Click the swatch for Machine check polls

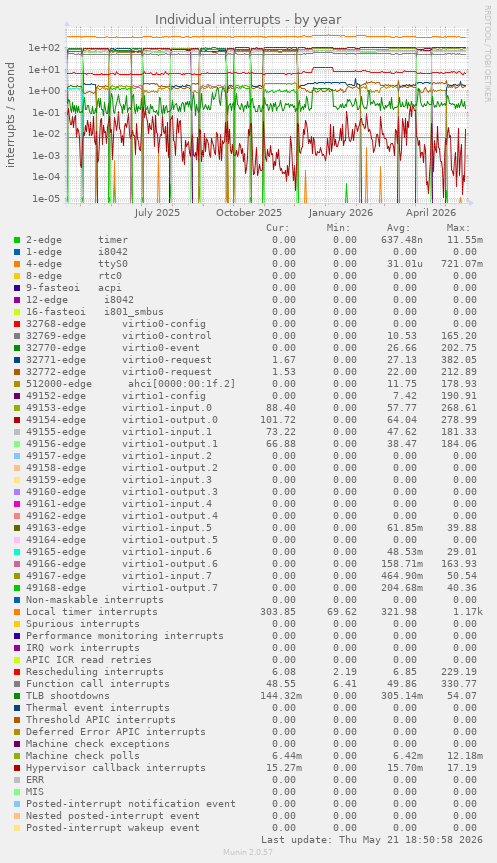point(17,756)
